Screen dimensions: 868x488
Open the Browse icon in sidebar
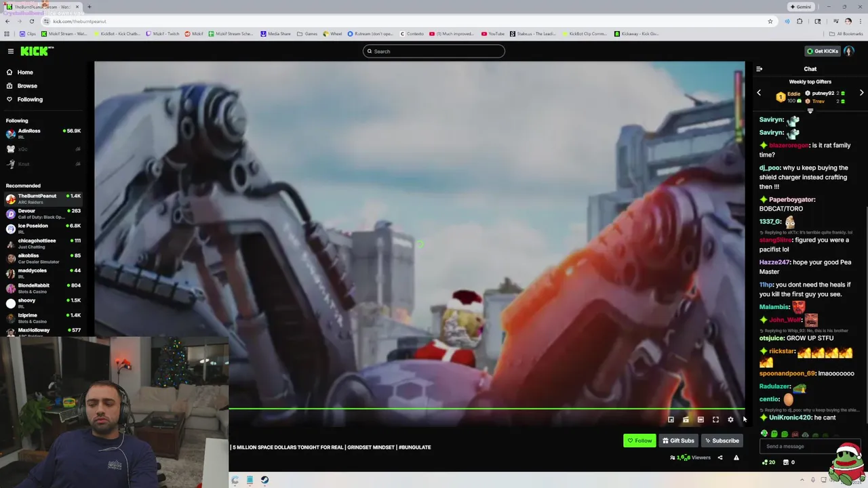click(9, 85)
